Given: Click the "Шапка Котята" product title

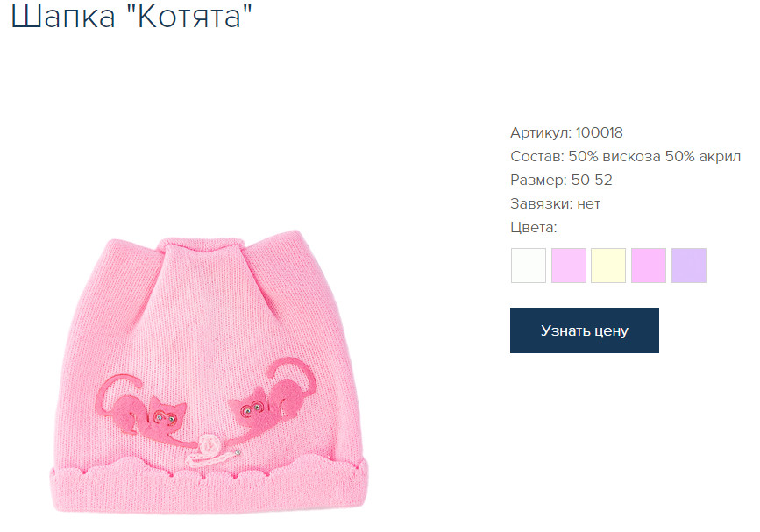Looking at the screenshot, I should 131,16.
